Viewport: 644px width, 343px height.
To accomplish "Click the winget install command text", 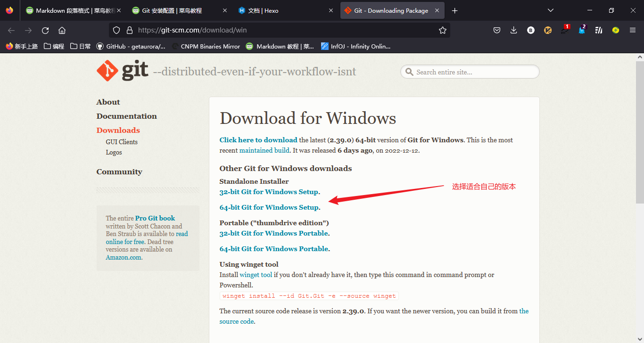I will click(309, 296).
